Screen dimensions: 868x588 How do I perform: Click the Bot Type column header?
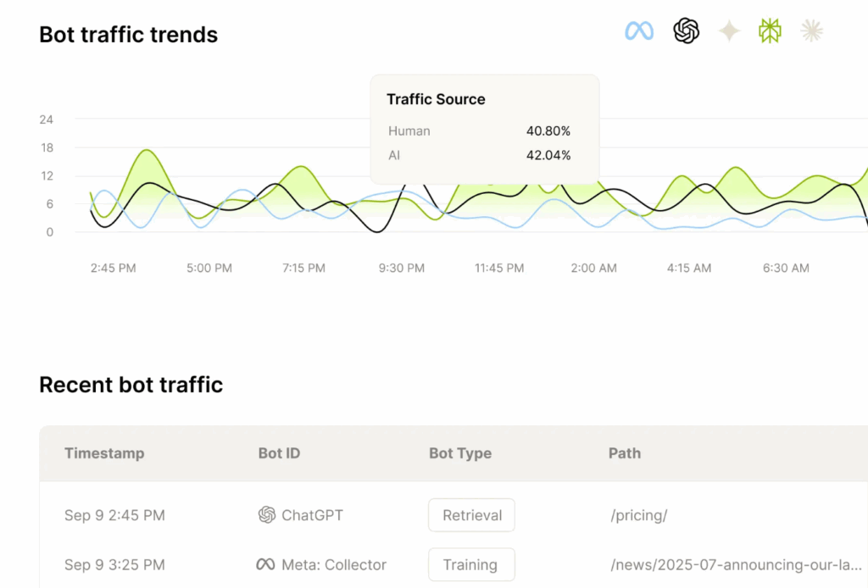pos(460,453)
